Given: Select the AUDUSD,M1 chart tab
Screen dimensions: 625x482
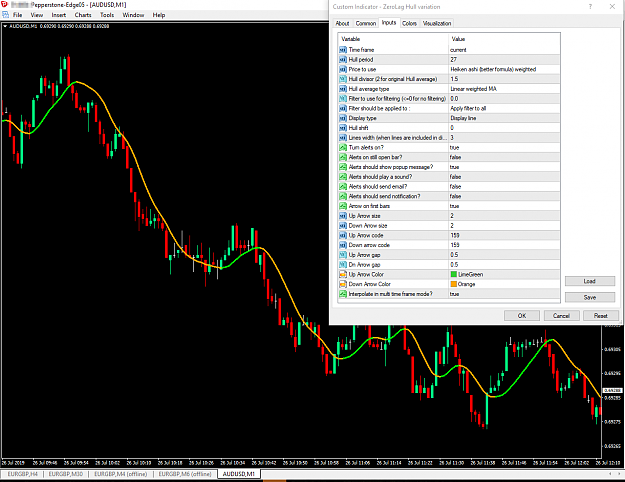Looking at the screenshot, I should tap(238, 474).
